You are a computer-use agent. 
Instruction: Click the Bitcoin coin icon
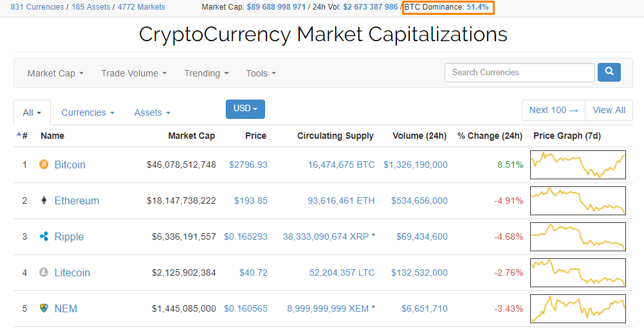pos(44,164)
